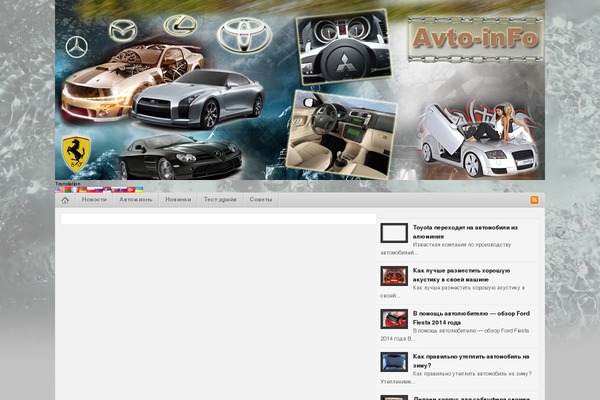Open the Советы menu item
This screenshot has width=600, height=400.
[x=261, y=200]
